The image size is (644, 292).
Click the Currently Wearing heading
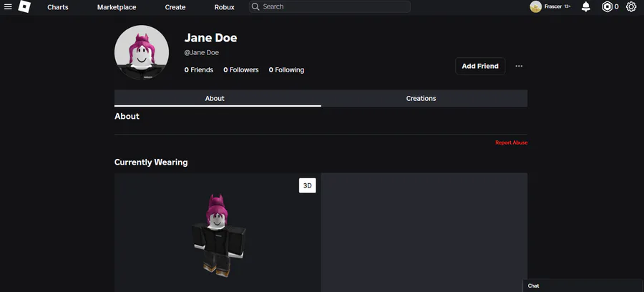[x=151, y=162]
